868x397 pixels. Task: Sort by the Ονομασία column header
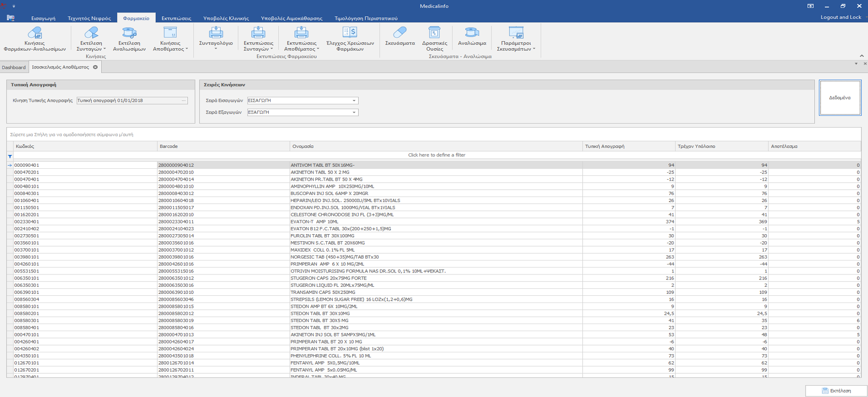click(x=435, y=146)
